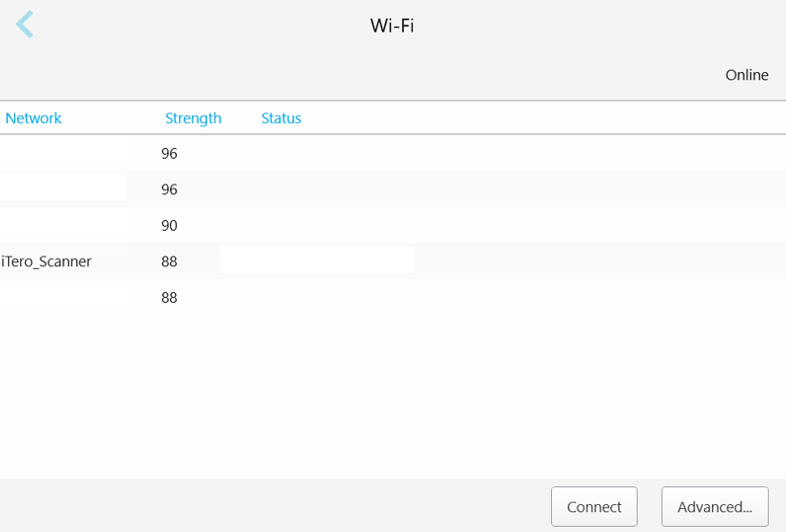Select the hidden network name in second row

pos(63,188)
